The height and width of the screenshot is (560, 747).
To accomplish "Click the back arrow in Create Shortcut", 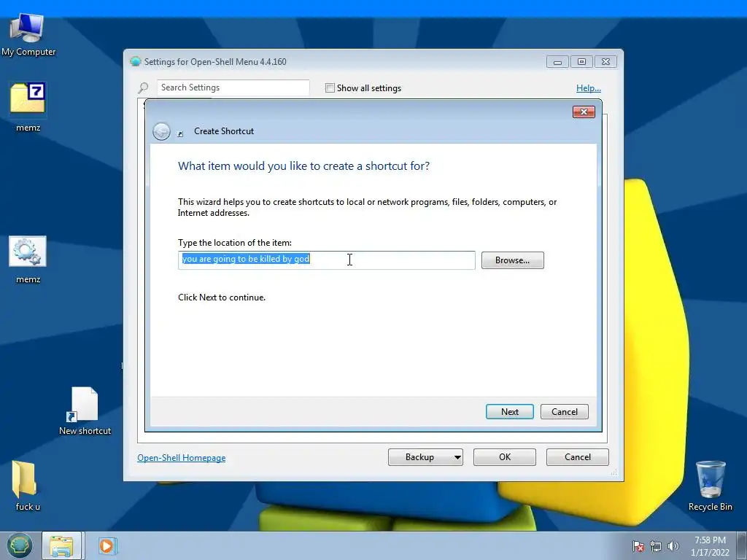I will [161, 131].
